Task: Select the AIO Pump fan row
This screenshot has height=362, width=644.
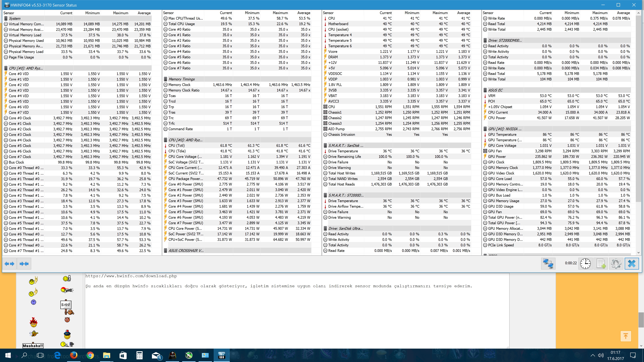Action: (397, 129)
